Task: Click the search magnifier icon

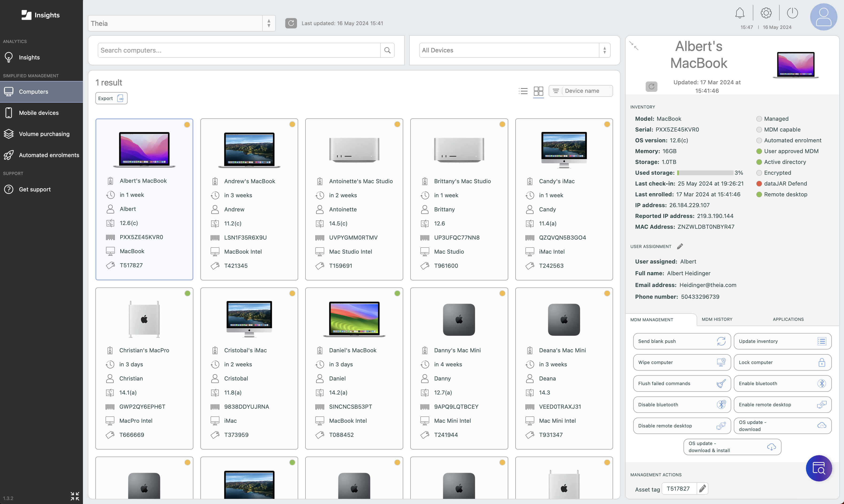Action: [387, 50]
